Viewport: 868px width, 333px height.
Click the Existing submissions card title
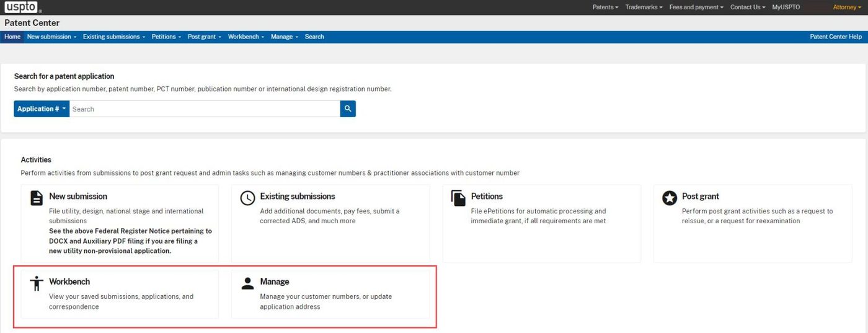[x=298, y=196]
